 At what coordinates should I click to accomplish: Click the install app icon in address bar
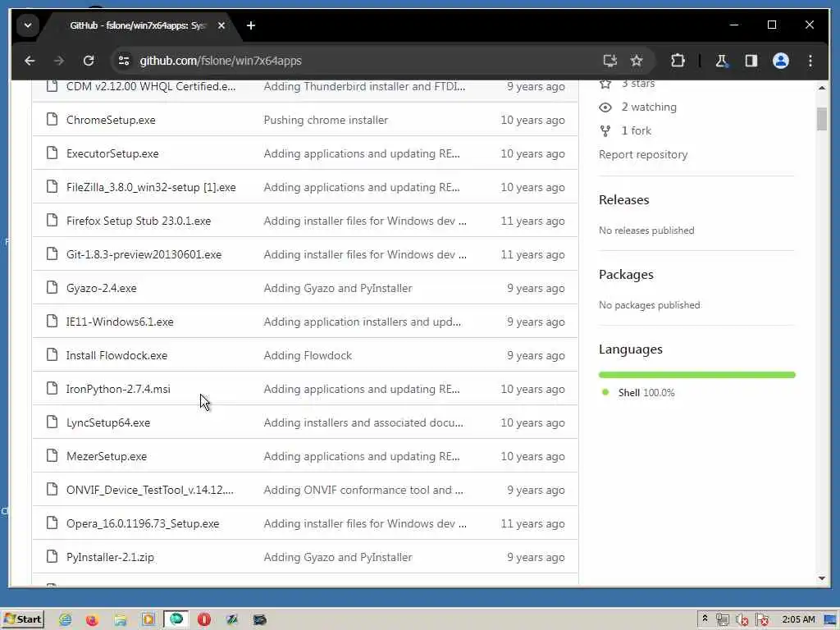tap(609, 61)
